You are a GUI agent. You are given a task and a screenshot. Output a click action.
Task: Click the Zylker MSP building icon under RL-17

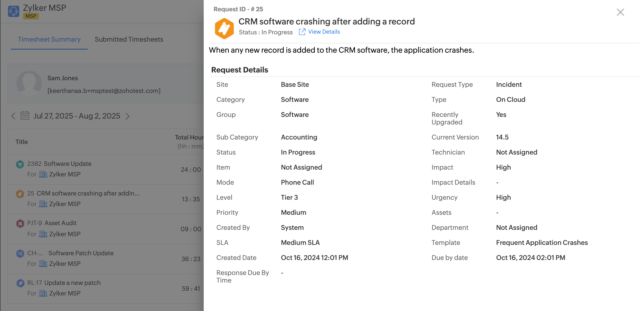click(x=43, y=293)
